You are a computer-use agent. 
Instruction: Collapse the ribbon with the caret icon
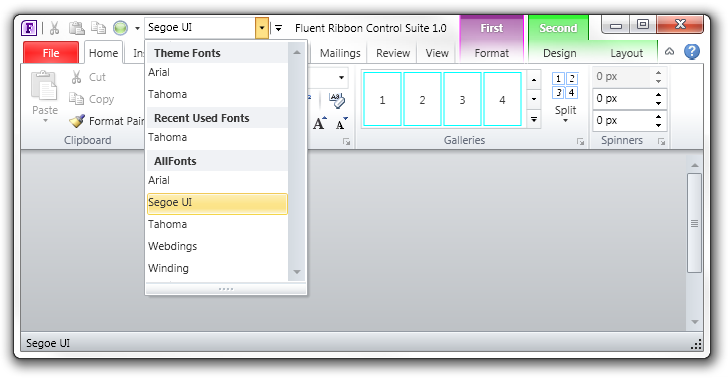pos(669,52)
